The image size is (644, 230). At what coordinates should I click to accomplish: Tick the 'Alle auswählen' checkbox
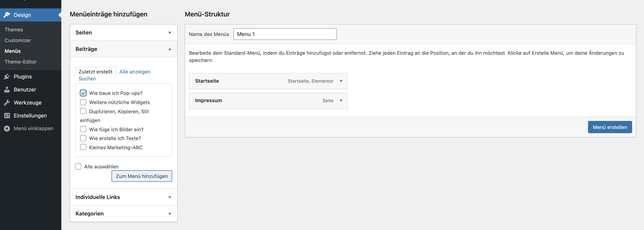78,166
